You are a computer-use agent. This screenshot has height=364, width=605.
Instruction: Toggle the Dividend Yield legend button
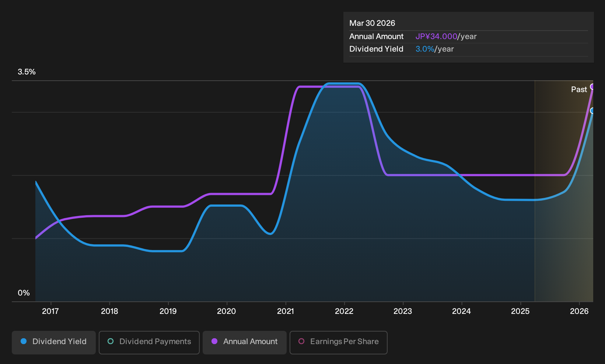pyautogui.click(x=54, y=342)
